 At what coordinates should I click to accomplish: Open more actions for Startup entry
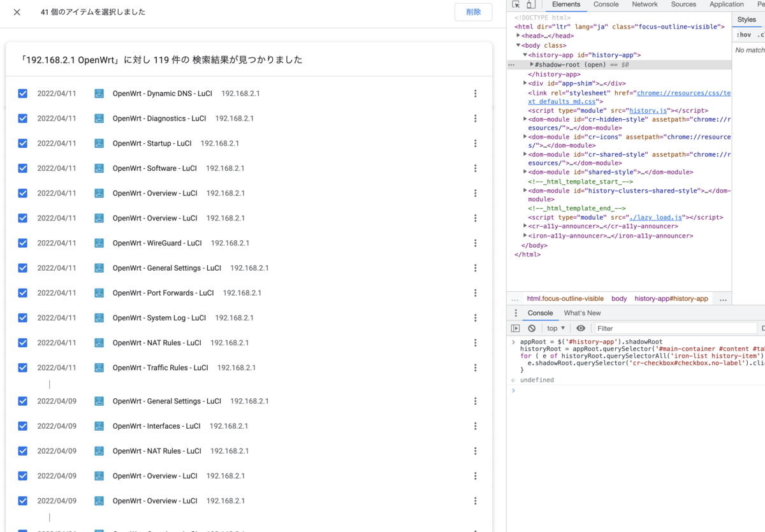[476, 143]
